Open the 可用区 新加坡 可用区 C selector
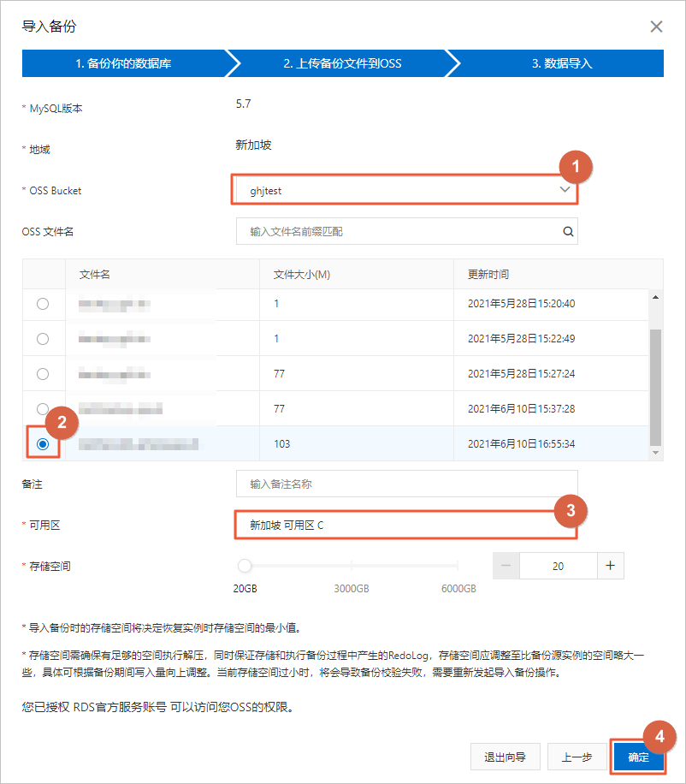The width and height of the screenshot is (686, 784). [406, 525]
